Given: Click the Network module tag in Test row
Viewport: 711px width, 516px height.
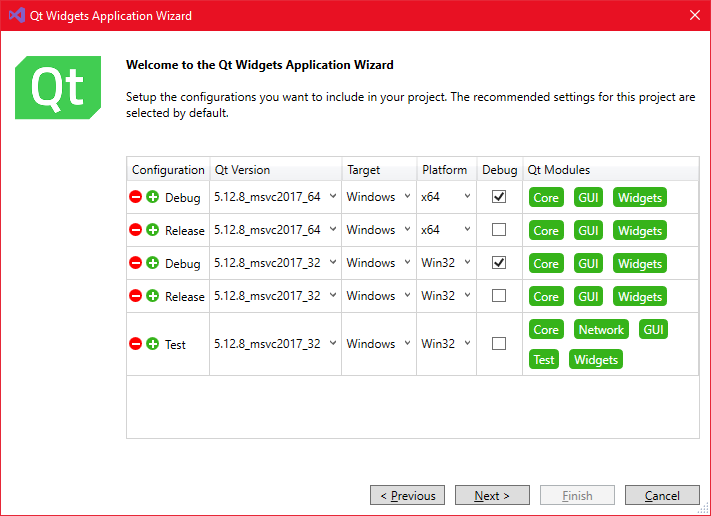Looking at the screenshot, I should pos(601,330).
